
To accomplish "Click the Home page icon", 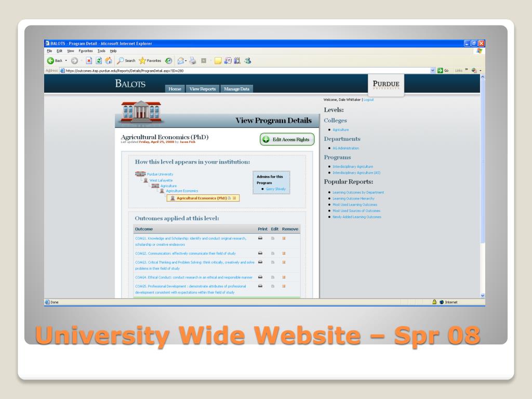I will click(x=109, y=61).
